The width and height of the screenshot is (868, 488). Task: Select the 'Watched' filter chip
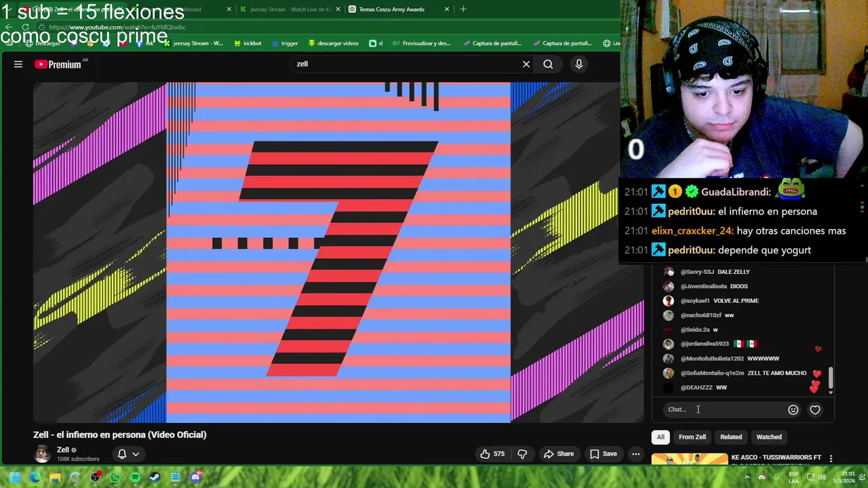(x=769, y=437)
